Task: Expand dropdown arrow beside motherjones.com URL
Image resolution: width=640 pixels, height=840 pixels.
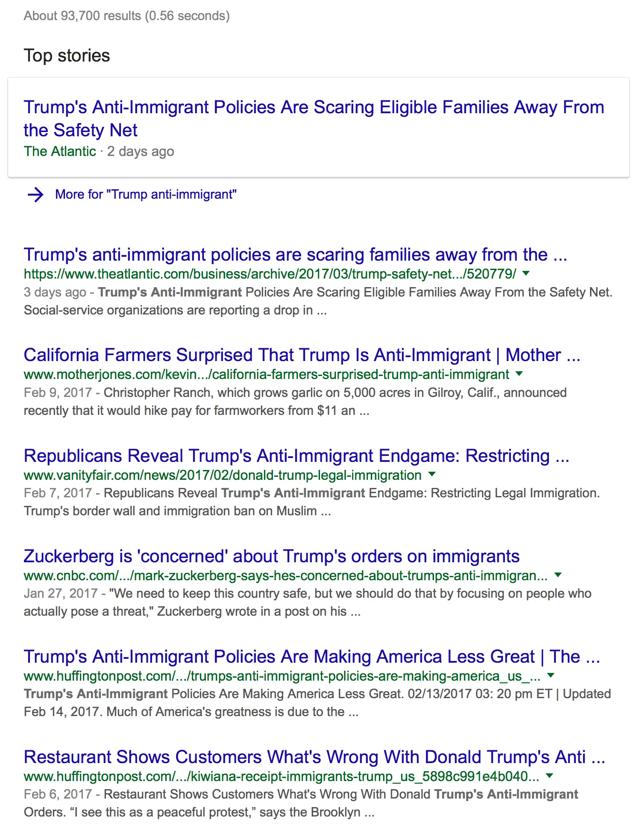Action: pos(519,374)
